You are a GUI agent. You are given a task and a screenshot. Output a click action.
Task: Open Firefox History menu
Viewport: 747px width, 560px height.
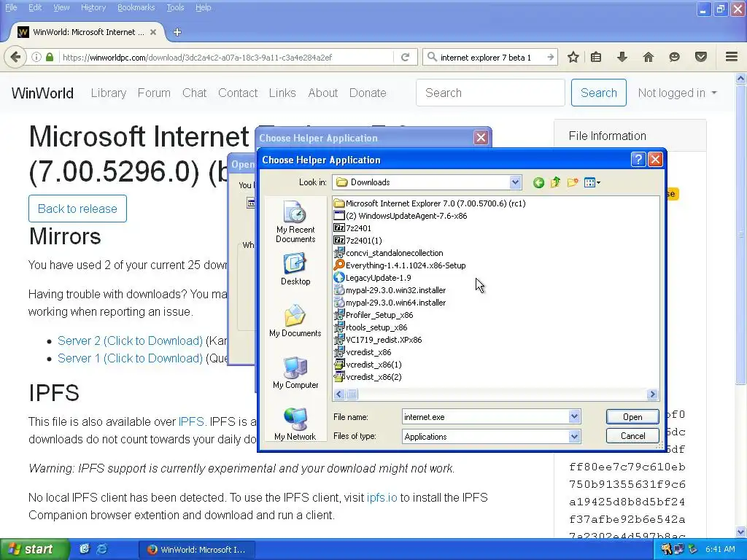(x=93, y=7)
